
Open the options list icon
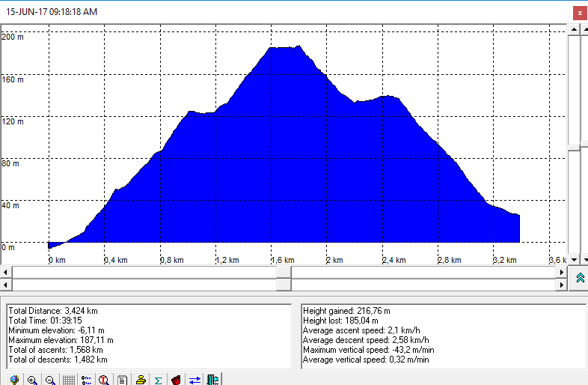click(x=86, y=380)
